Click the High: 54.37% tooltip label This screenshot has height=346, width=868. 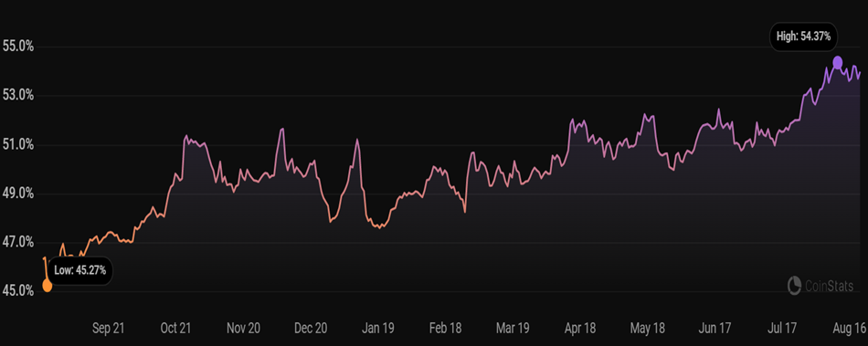(804, 37)
